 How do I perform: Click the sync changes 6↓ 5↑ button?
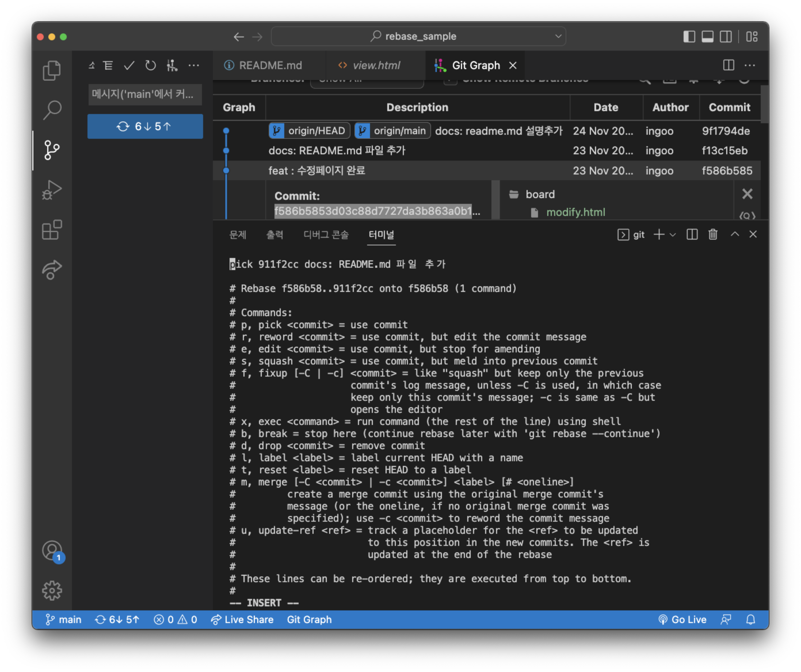145,126
